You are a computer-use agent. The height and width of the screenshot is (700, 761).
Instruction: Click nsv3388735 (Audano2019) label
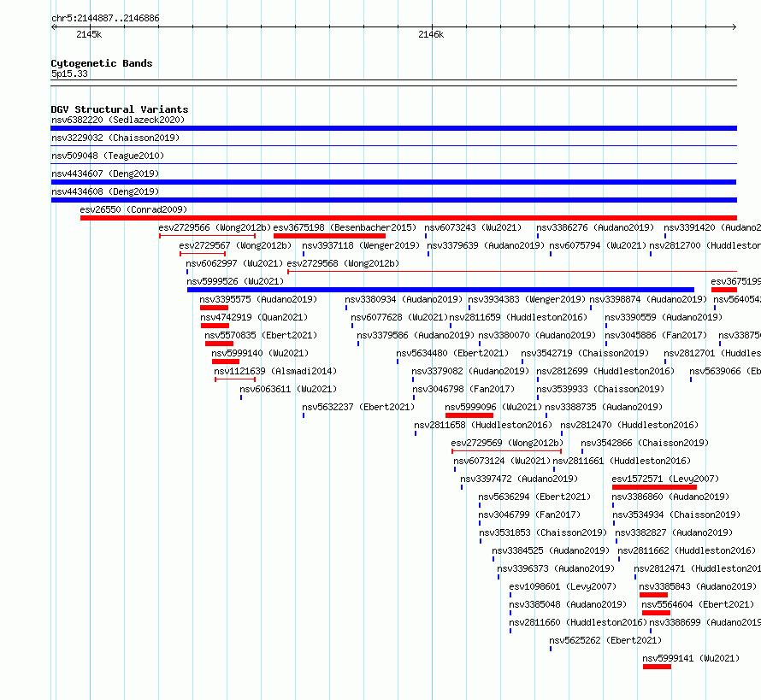click(x=604, y=407)
